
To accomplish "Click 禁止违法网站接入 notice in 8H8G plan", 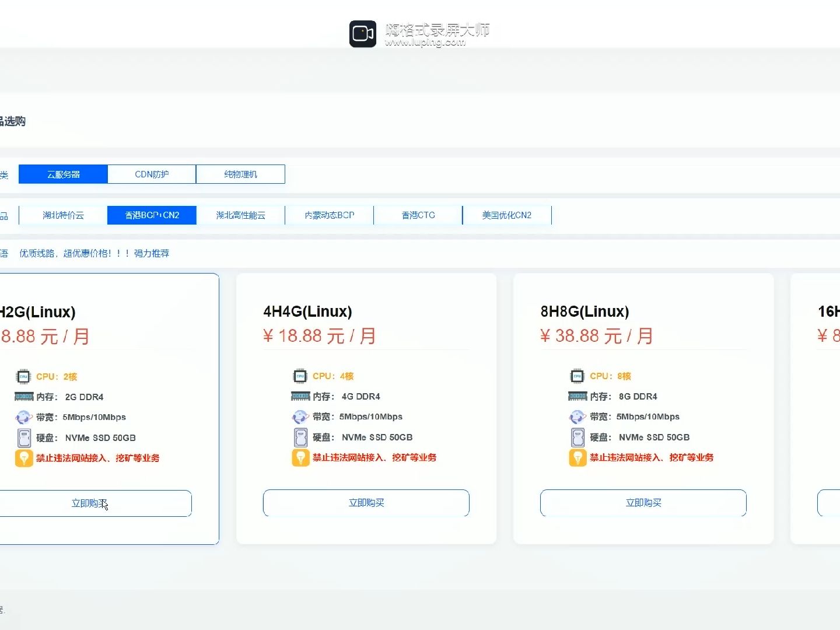I will [652, 457].
